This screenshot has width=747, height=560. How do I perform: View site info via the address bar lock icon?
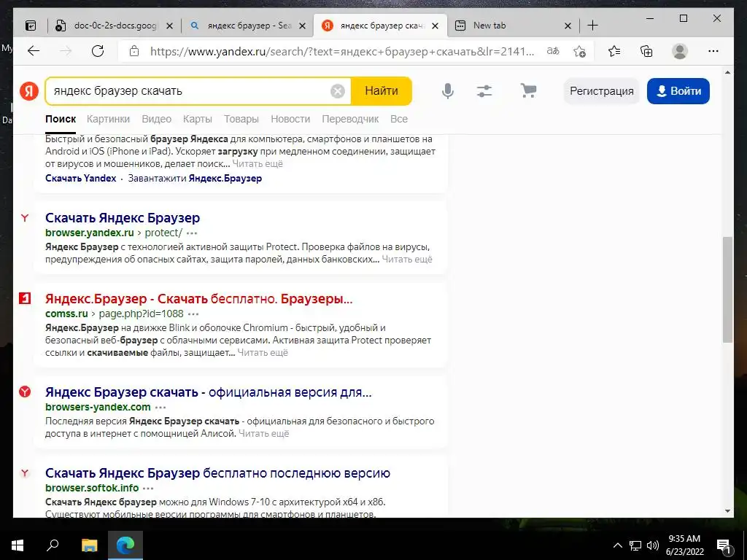tap(134, 51)
